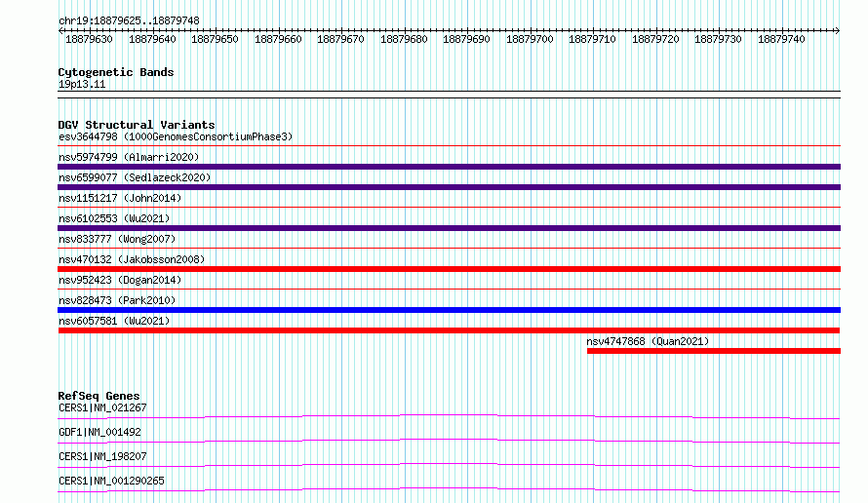
Task: Click the 19p13.11 band label
Action: click(82, 84)
